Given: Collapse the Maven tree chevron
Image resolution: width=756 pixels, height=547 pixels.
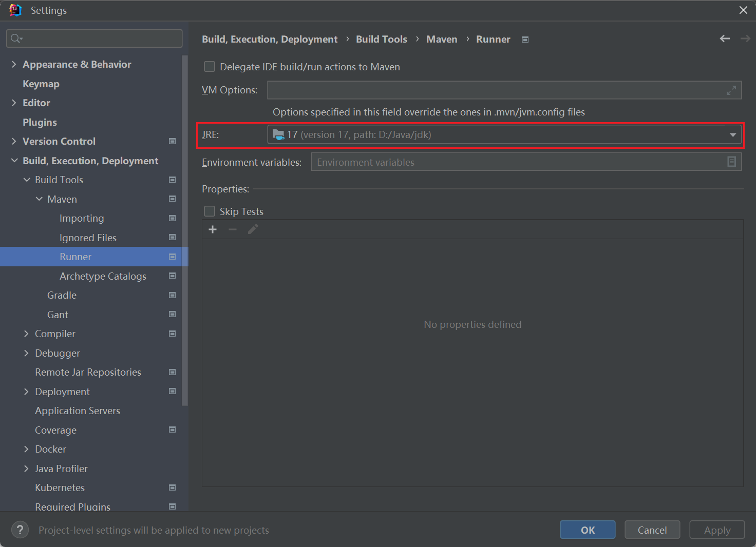Looking at the screenshot, I should coord(39,199).
